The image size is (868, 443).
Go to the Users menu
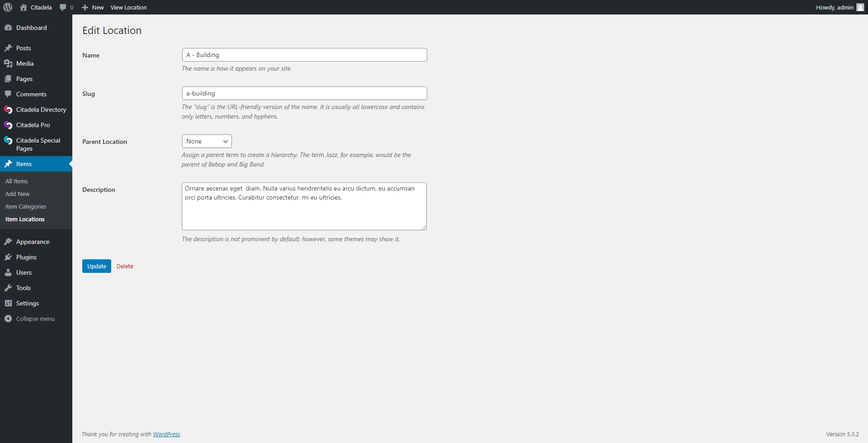pyautogui.click(x=24, y=272)
